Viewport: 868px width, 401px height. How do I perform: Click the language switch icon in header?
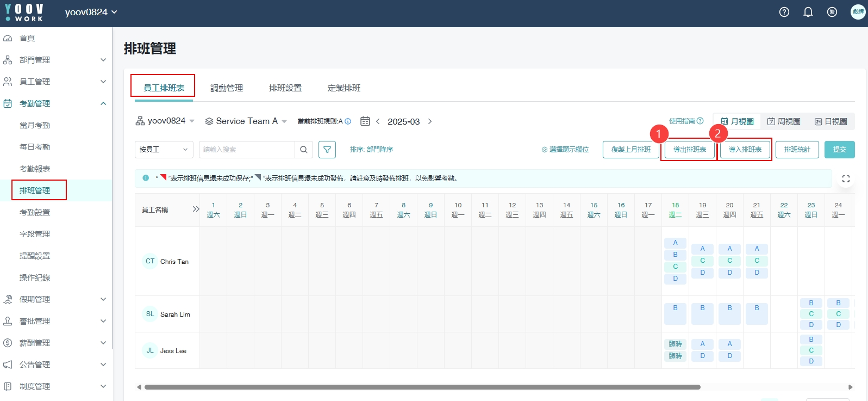832,12
